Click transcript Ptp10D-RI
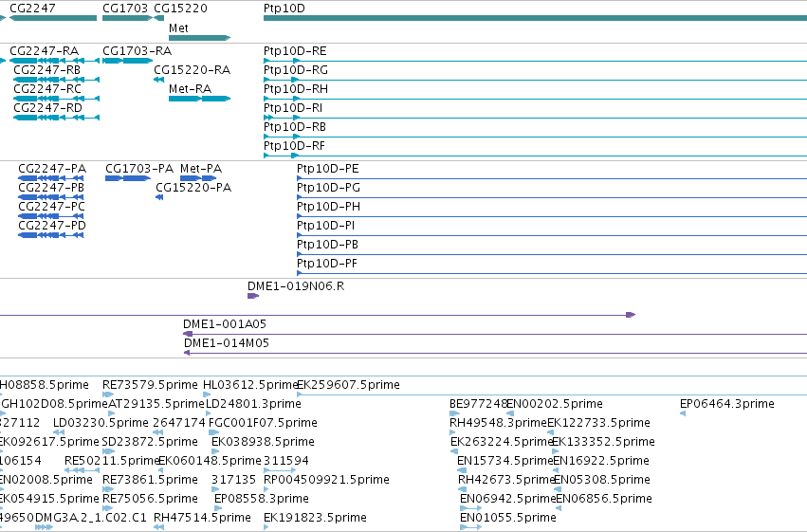 (x=535, y=118)
